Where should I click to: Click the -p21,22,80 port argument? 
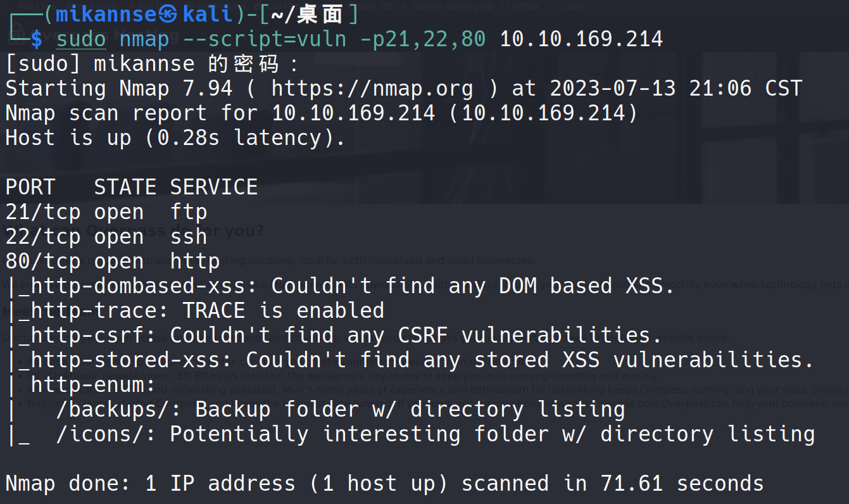(422, 39)
